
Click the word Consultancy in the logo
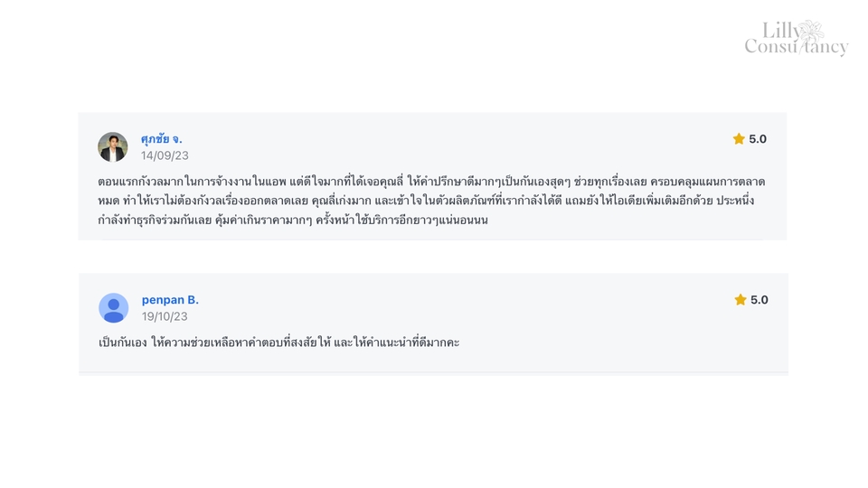click(796, 46)
